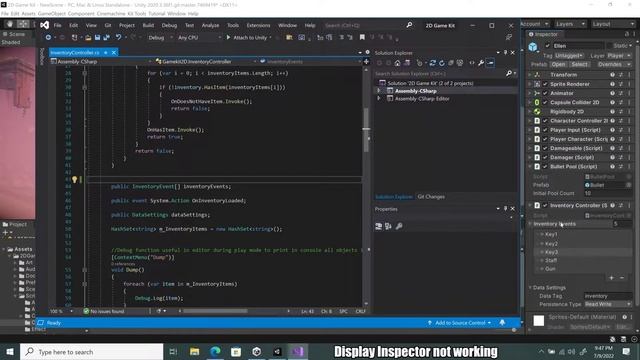640x360 pixels.
Task: Click the wrench Properties icon in Solution Explorer
Action: click(481, 63)
